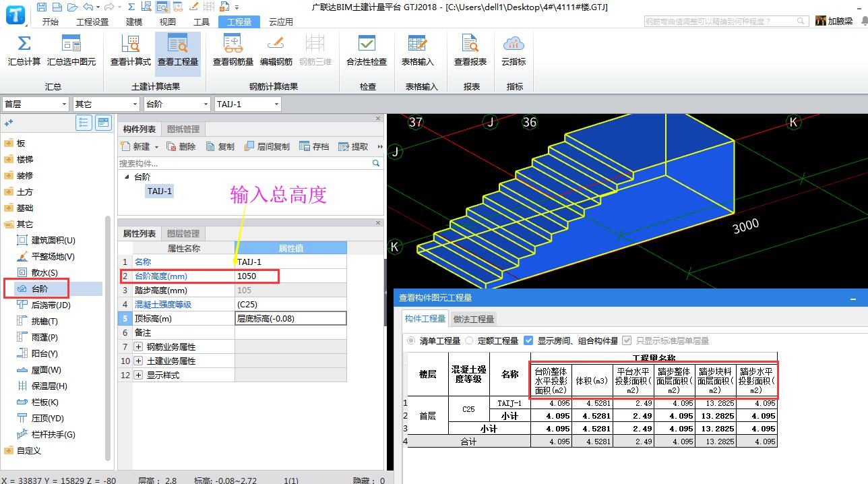
Task: Open 查看计算式 tool
Action: point(131,51)
